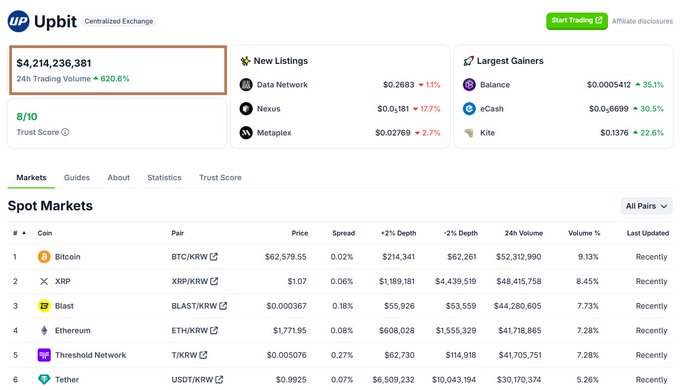Sort table by Volume % header
Screen dimensions: 680x390
click(584, 233)
